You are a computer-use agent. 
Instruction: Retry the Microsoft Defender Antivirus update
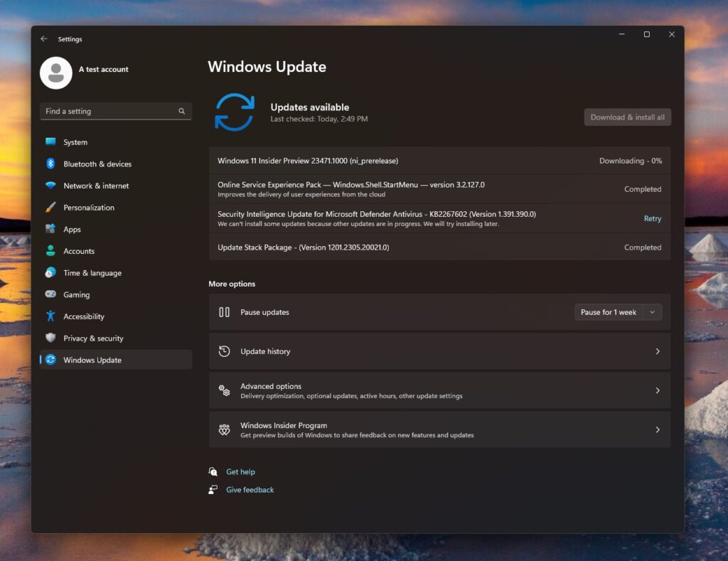pyautogui.click(x=652, y=218)
